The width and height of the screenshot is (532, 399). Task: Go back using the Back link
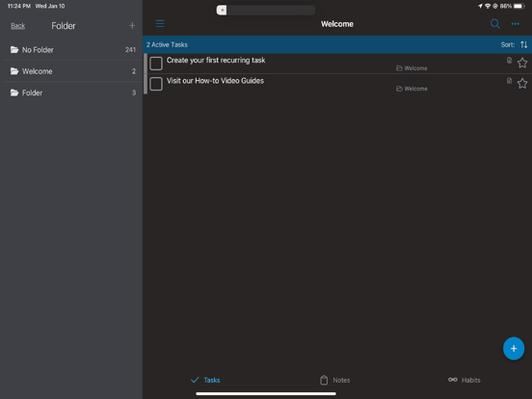(17, 26)
